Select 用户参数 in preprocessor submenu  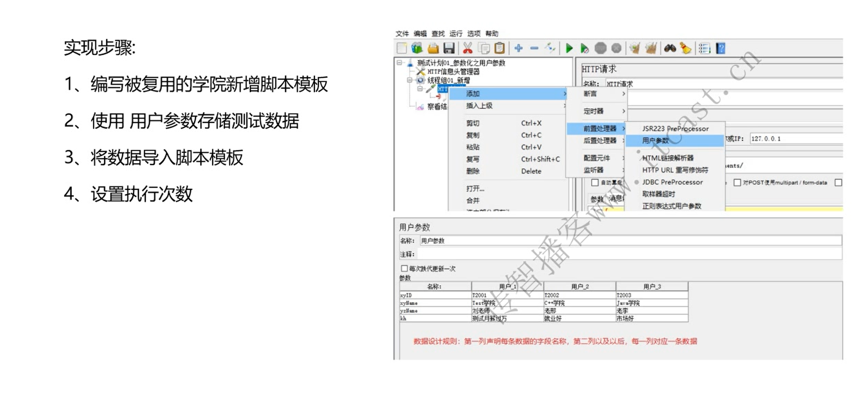click(x=675, y=141)
